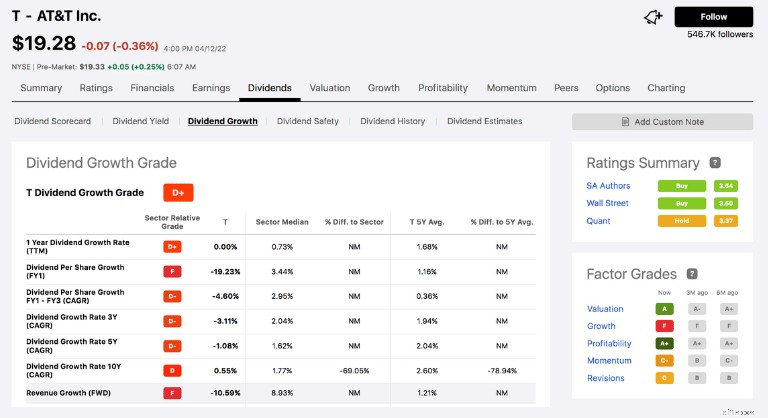Click Revisions current grade C badge
Viewport: 768px width, 418px height.
pos(665,378)
